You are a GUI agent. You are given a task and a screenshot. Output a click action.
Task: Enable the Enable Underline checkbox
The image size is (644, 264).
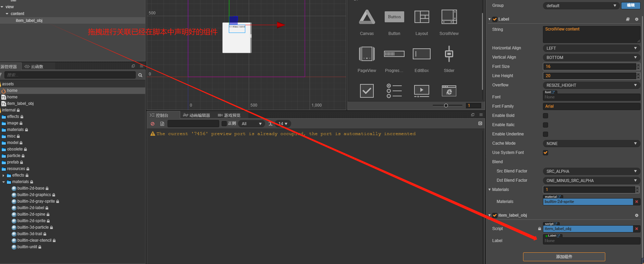[545, 134]
